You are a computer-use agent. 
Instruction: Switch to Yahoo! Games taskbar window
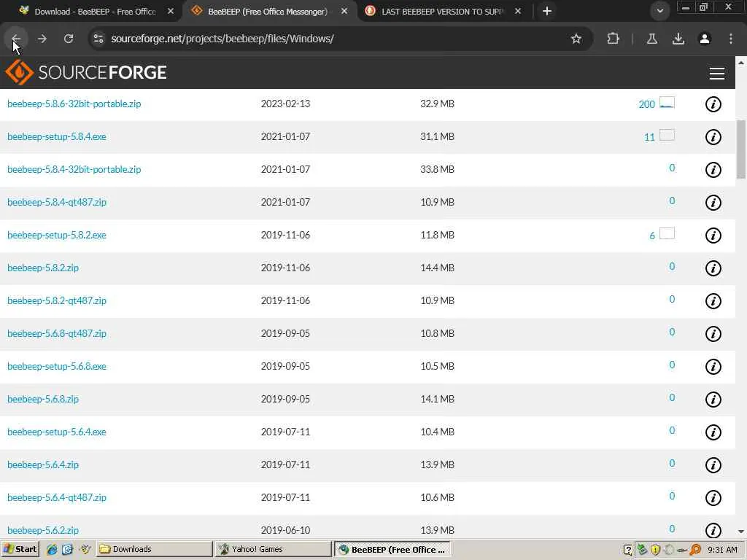tap(273, 549)
